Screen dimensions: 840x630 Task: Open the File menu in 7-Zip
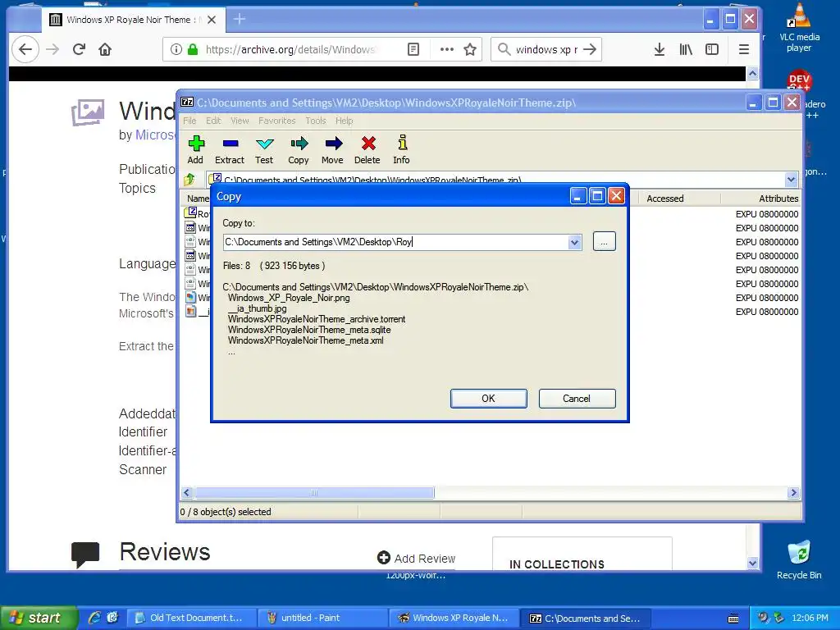point(189,121)
